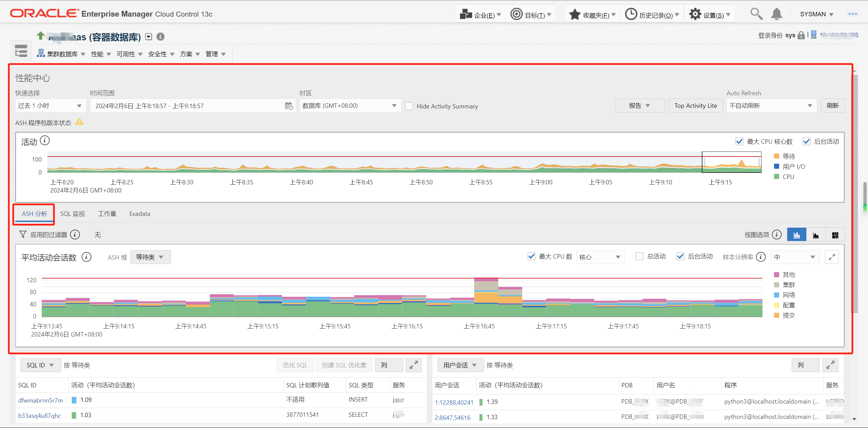Maximize the average active sessions chart
Screen dimensions: 868x428
pyautogui.click(x=832, y=257)
